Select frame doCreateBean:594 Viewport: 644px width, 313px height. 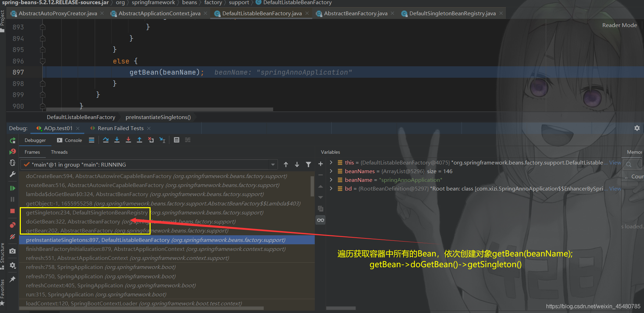(x=167, y=176)
